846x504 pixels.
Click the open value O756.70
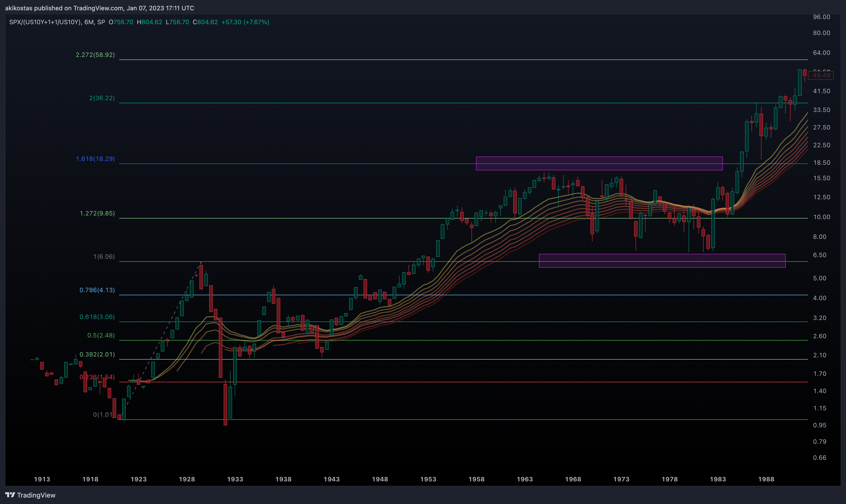pos(121,22)
